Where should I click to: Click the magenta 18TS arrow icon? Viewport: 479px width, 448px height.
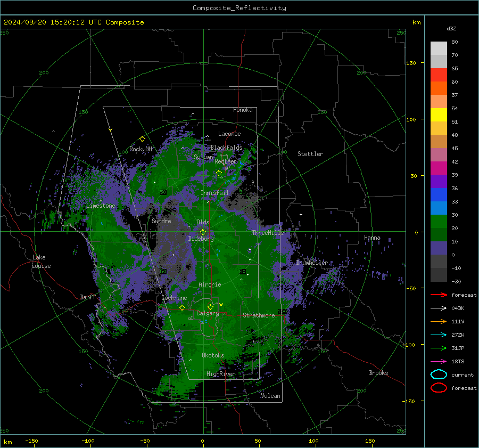pyautogui.click(x=439, y=362)
